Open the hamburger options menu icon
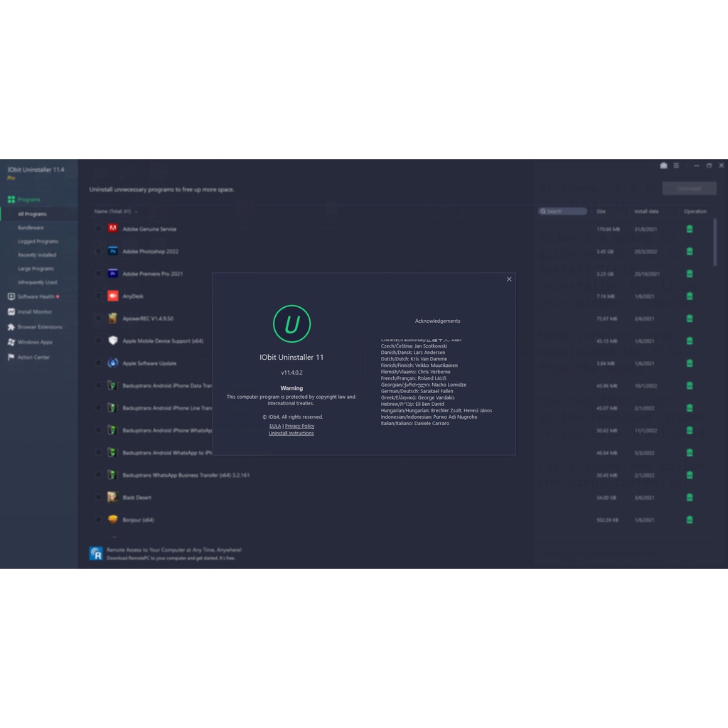This screenshot has width=728, height=728. (676, 166)
